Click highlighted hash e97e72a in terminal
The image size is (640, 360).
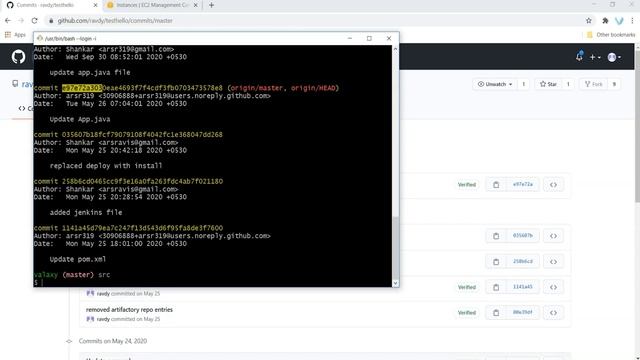(82, 88)
